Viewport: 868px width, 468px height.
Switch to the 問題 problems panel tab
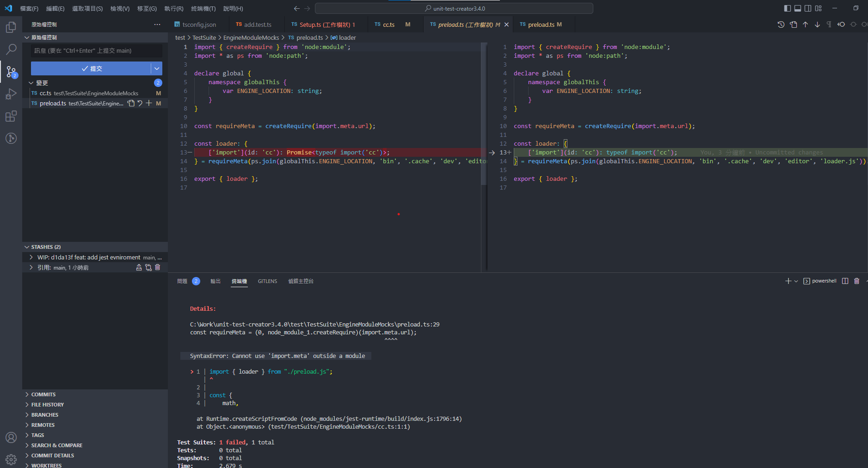pyautogui.click(x=182, y=281)
